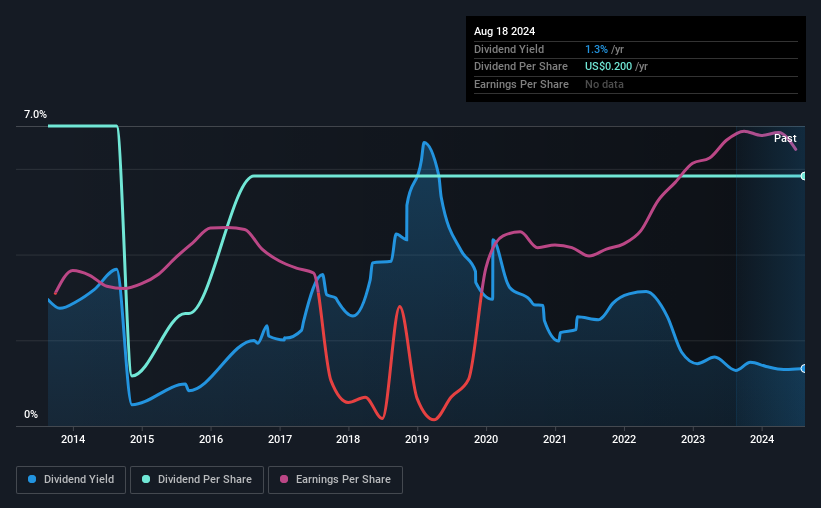
Task: Select the 2019 year label on axis
Action: click(417, 438)
